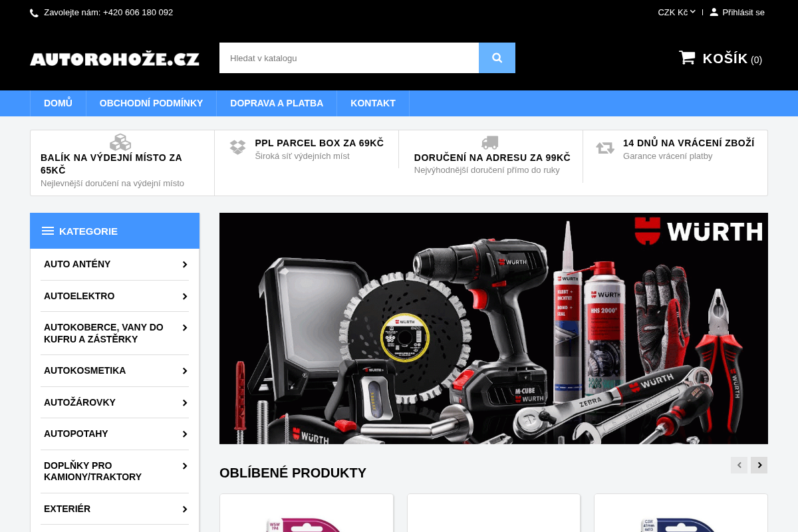Click the Würth tools banner image
Screen dimensions: 798x532
(x=493, y=329)
